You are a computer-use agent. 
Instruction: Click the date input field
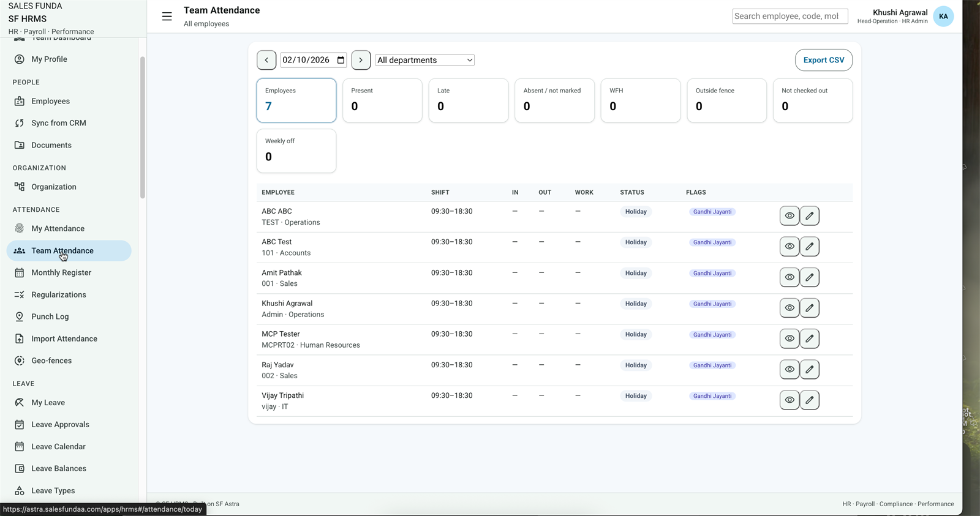[x=314, y=60]
